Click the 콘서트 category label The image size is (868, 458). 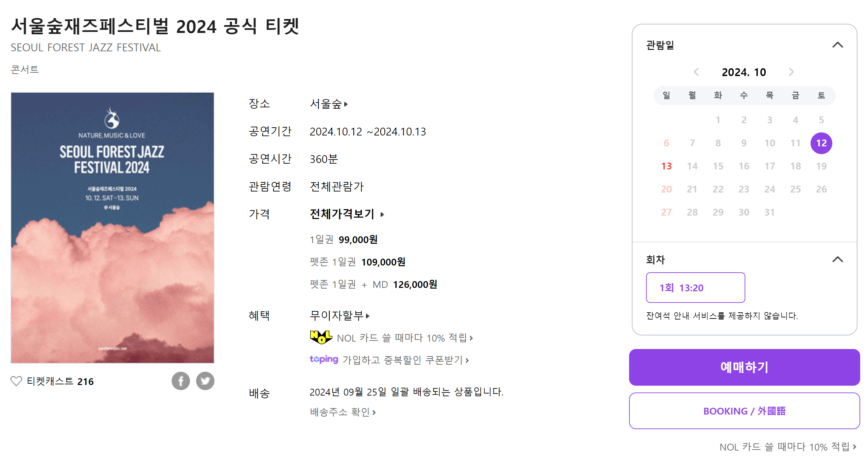point(24,70)
